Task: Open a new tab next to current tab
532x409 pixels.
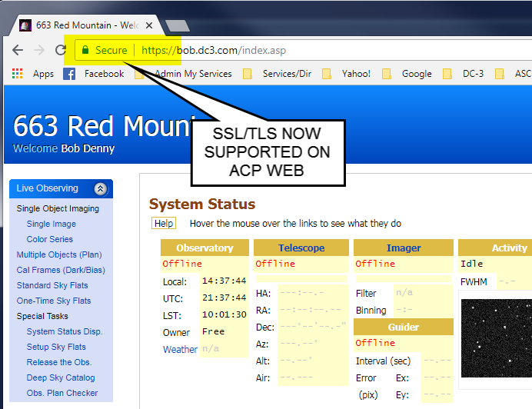Action: click(177, 25)
